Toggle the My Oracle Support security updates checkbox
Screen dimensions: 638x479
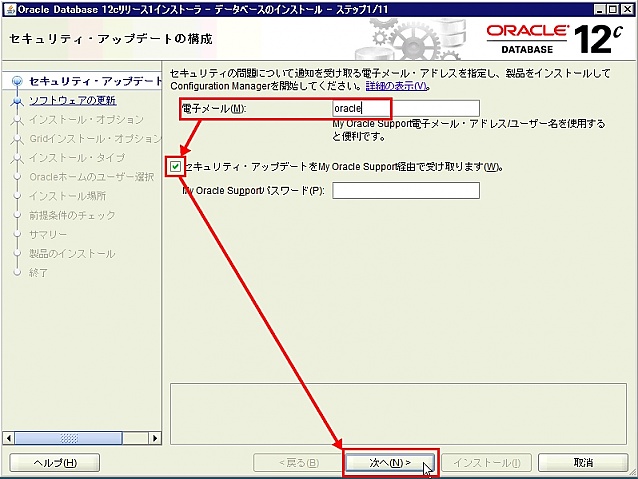[175, 166]
